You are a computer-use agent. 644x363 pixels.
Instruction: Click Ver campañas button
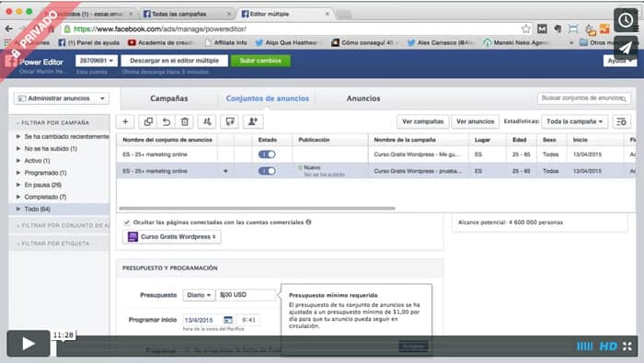point(422,121)
